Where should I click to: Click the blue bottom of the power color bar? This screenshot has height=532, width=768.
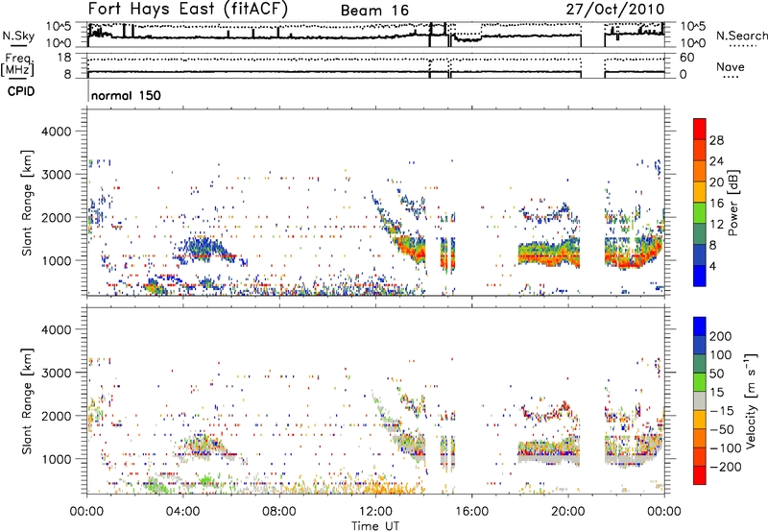[700, 276]
